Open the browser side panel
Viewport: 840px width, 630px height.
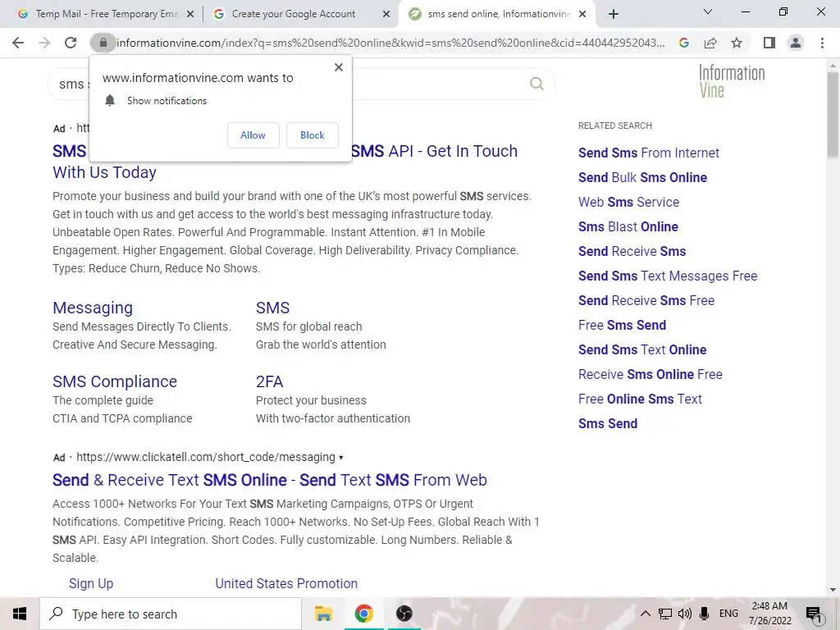[769, 43]
